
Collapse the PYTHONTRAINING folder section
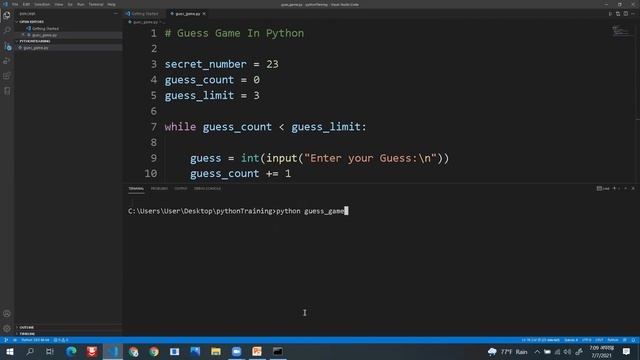[69, 41]
